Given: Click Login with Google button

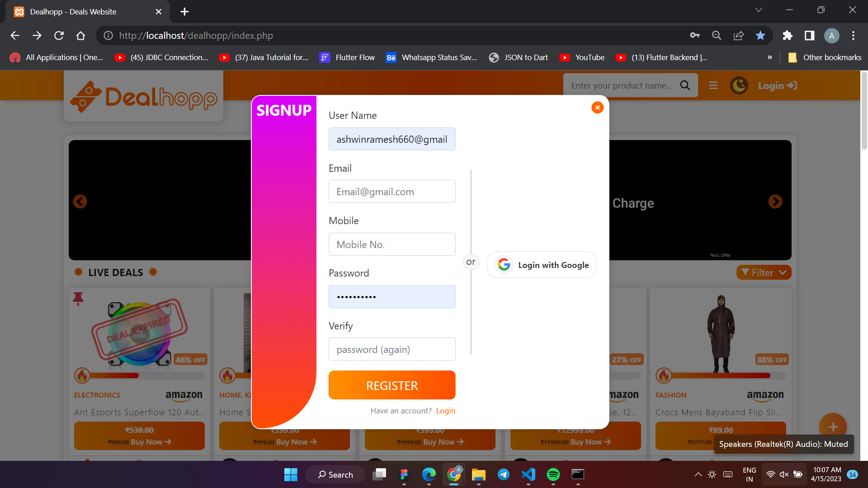Looking at the screenshot, I should [542, 265].
